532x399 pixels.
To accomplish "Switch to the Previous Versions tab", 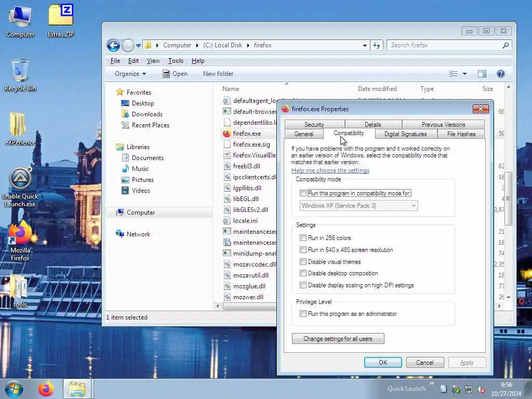I will 443,125.
